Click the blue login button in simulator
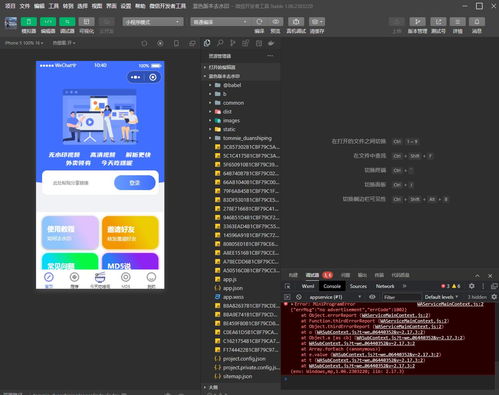This screenshot has height=395, width=499. [x=135, y=183]
